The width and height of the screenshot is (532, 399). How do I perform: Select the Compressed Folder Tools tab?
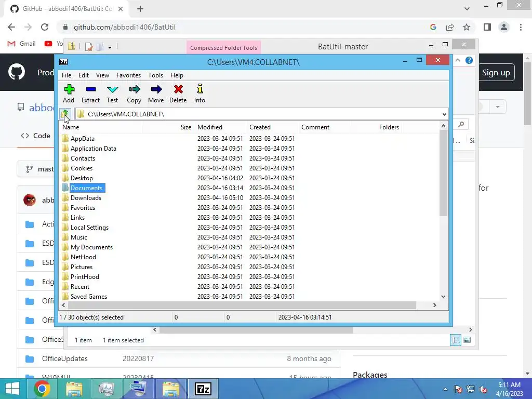(223, 48)
